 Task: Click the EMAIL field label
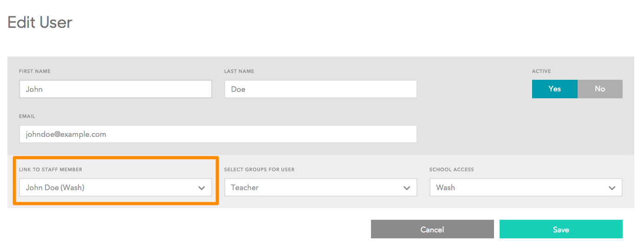click(x=27, y=116)
